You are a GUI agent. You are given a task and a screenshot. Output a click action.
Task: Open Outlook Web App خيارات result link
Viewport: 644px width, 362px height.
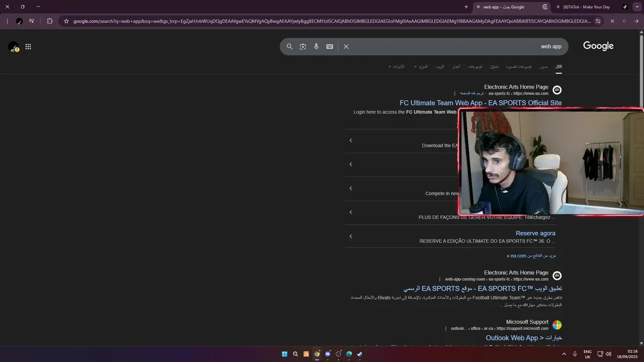(524, 338)
